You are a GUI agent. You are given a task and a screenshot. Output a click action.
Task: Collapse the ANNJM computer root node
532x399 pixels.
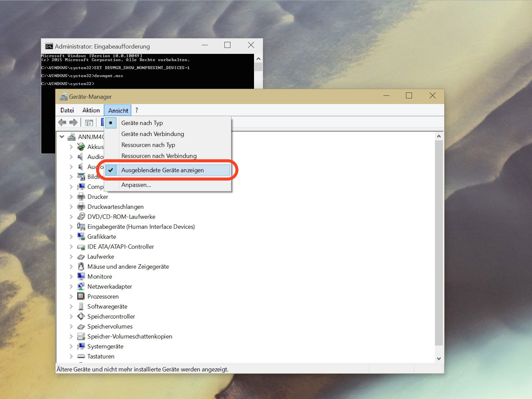(62, 137)
